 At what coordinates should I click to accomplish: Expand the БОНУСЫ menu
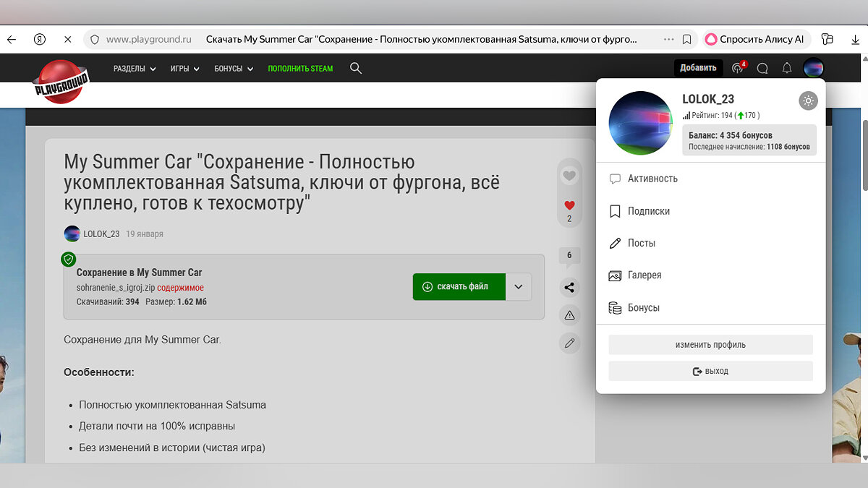(x=234, y=69)
